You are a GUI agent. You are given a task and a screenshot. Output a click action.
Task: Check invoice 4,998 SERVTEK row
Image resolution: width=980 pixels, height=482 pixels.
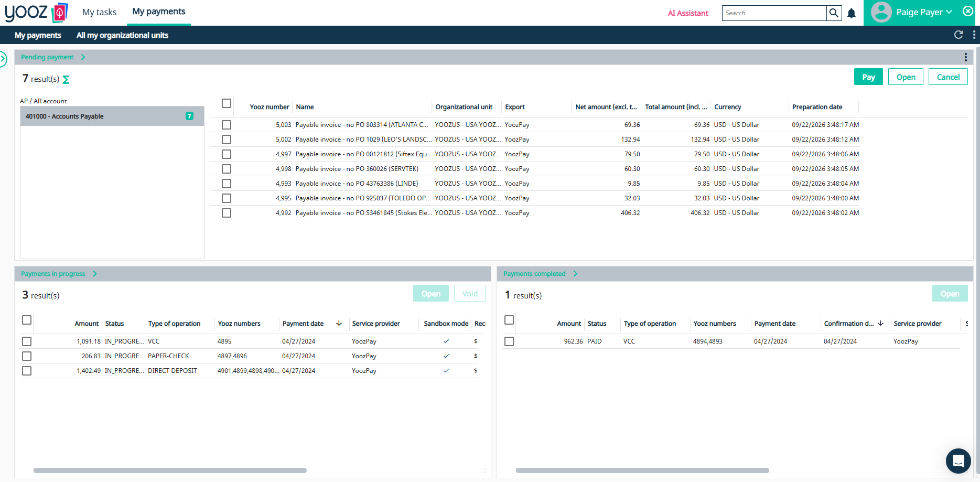(x=227, y=169)
